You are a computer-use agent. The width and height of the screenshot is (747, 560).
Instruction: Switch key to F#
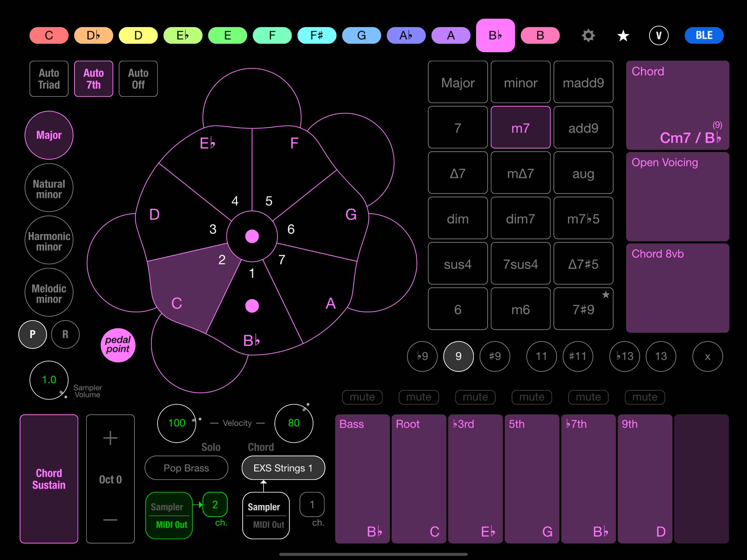[317, 35]
